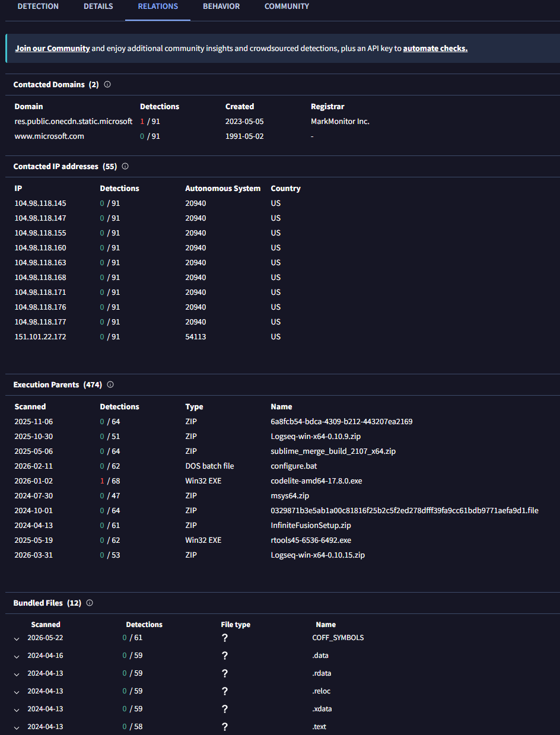Click question-mark file type icon for .rdata

point(225,673)
